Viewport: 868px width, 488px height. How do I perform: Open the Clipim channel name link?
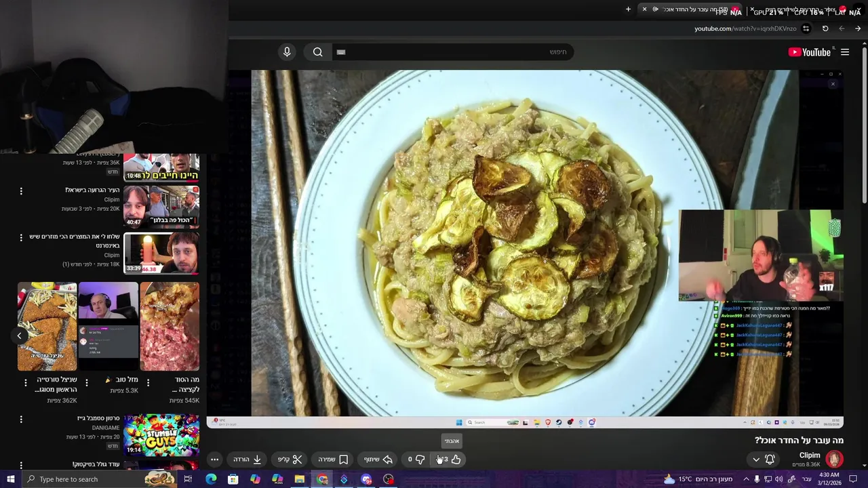point(810,455)
